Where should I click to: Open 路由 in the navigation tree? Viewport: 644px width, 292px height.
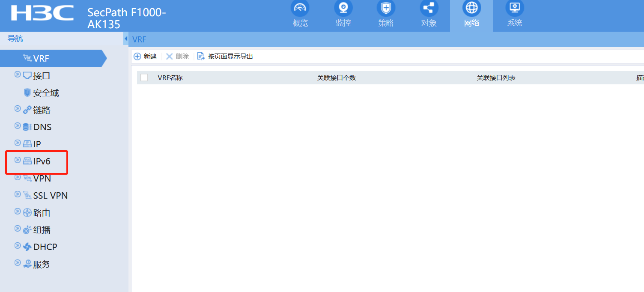(42, 213)
